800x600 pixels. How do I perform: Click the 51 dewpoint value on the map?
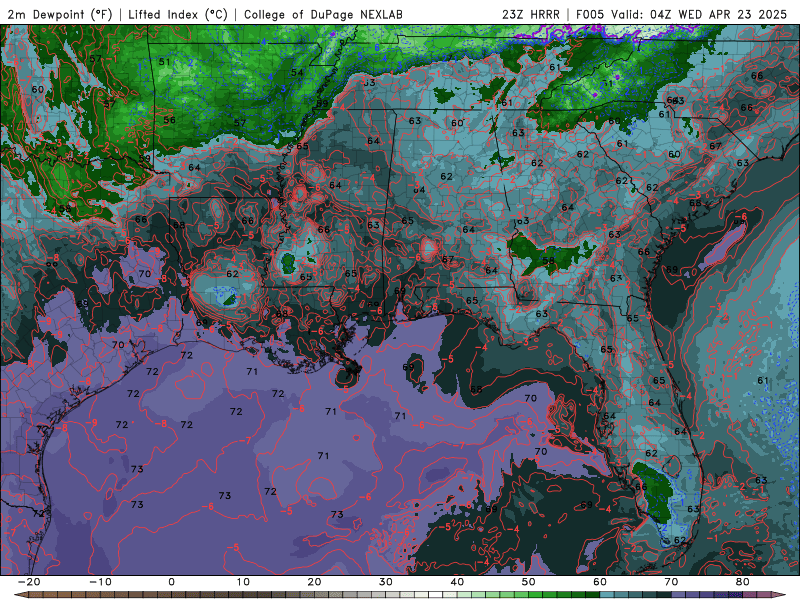click(164, 62)
